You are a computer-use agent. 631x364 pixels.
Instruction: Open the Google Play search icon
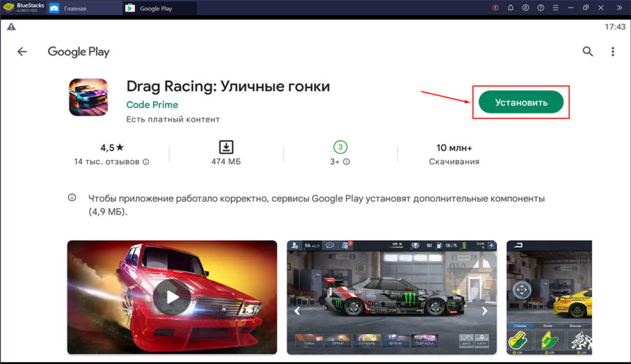(587, 52)
